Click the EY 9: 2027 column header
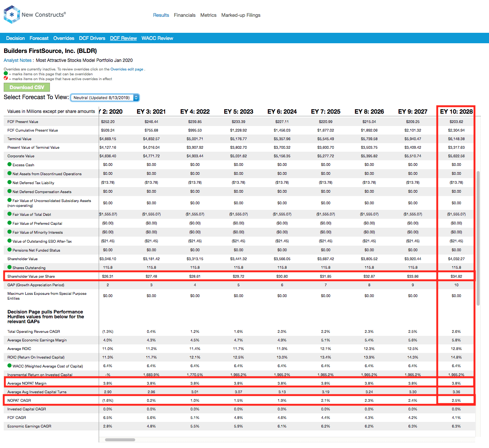The height and width of the screenshot is (448, 489). pos(413,111)
